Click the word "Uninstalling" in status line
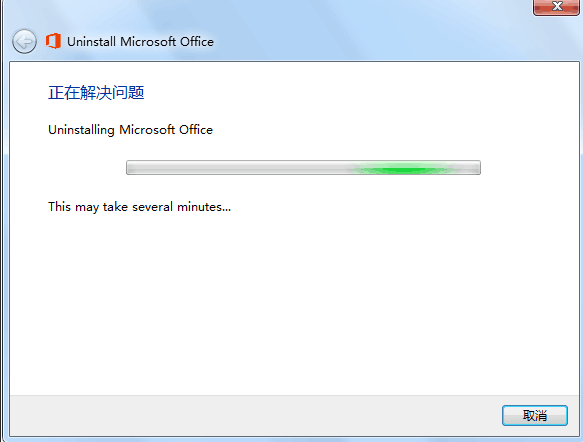 tap(81, 130)
